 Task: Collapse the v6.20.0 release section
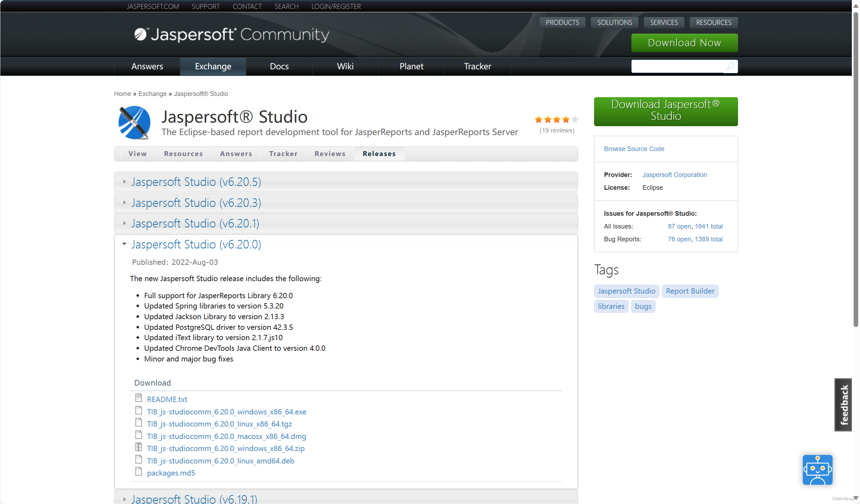tap(196, 245)
